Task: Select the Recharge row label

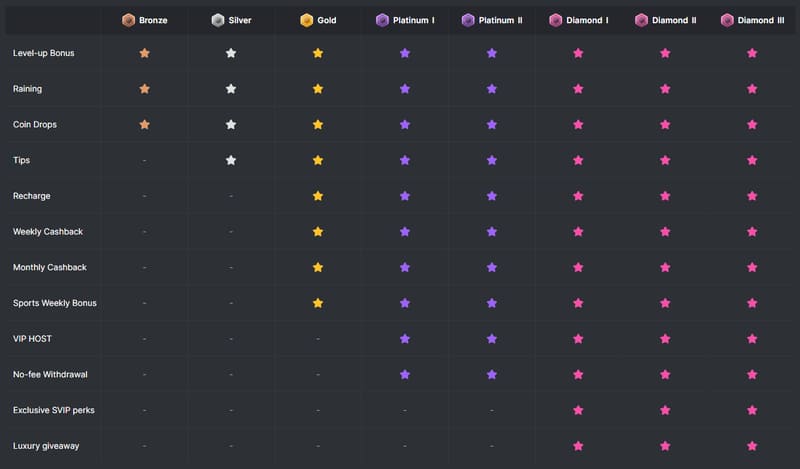Action: tap(32, 196)
